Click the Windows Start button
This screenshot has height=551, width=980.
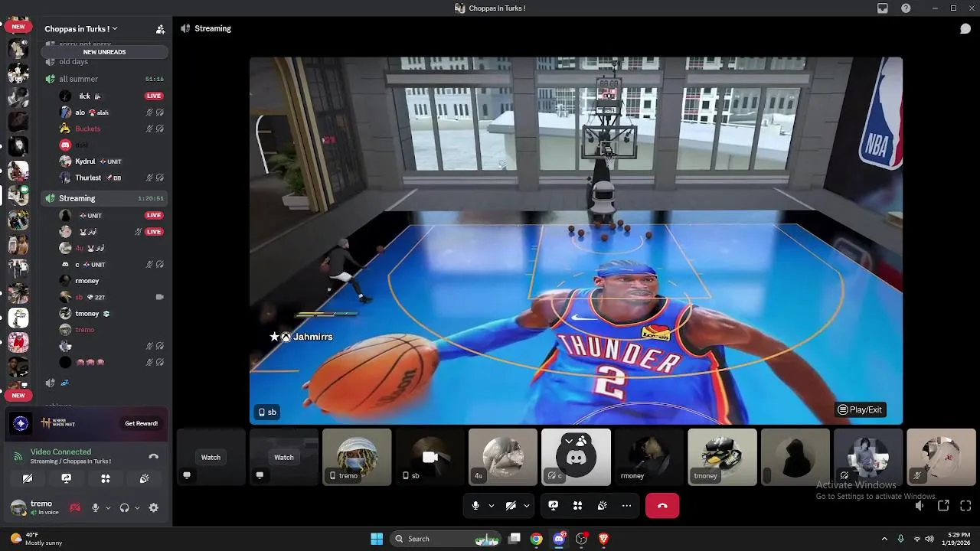tap(377, 539)
